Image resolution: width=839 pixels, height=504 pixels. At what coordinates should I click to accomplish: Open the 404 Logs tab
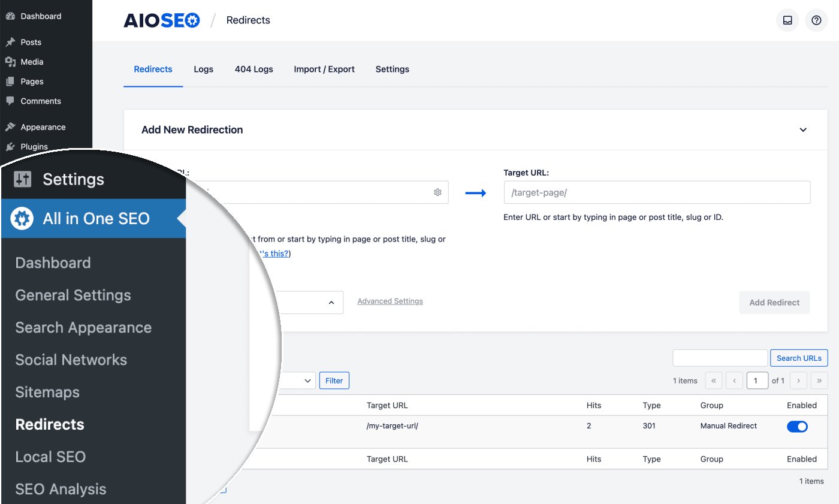[254, 70]
